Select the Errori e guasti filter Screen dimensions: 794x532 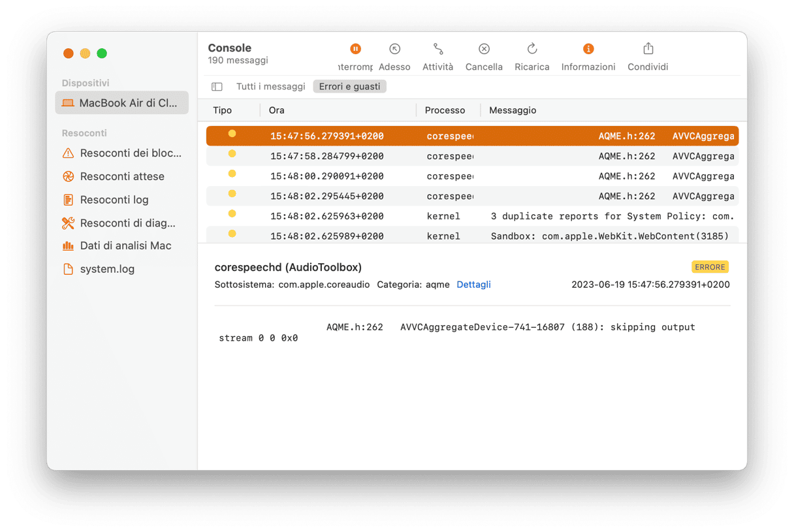[x=349, y=87]
